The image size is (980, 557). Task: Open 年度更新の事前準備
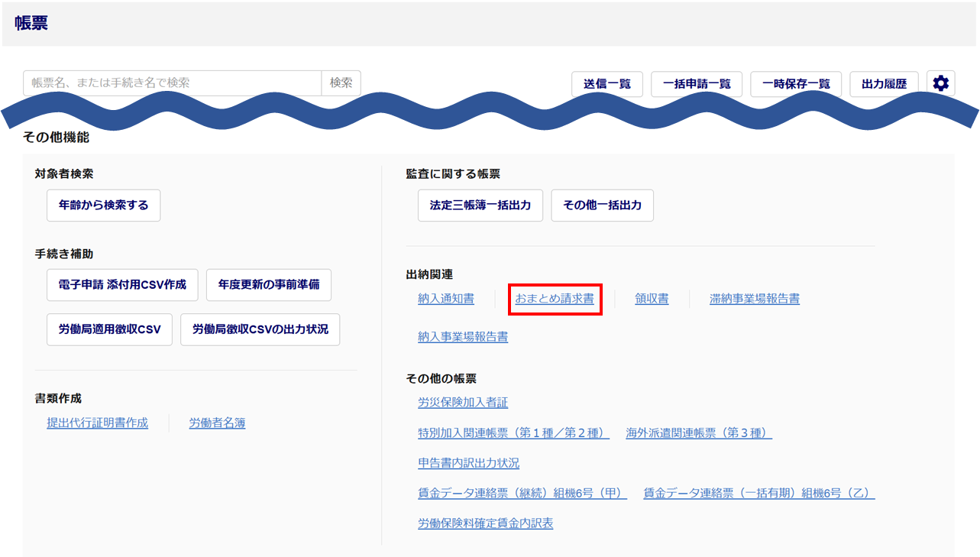tap(269, 285)
